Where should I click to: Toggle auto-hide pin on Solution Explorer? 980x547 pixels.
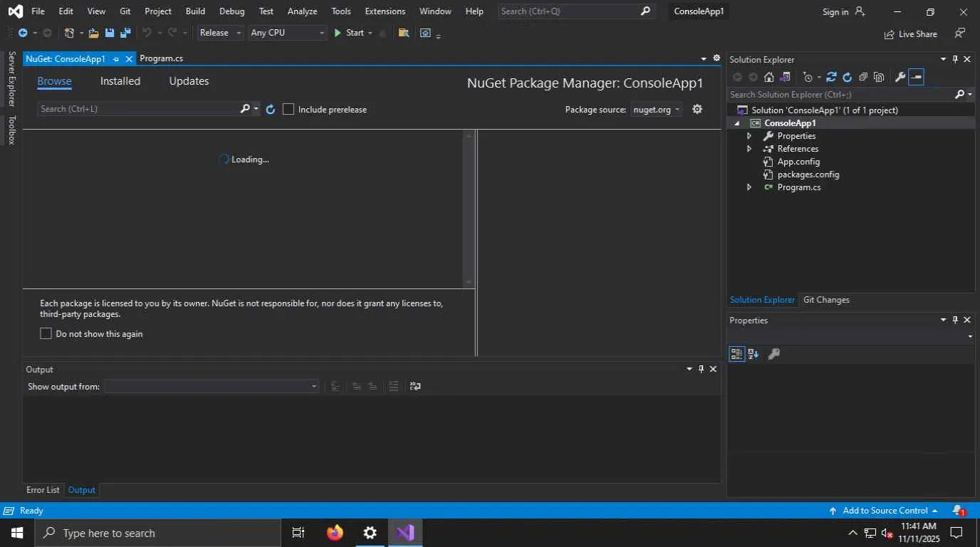(955, 59)
